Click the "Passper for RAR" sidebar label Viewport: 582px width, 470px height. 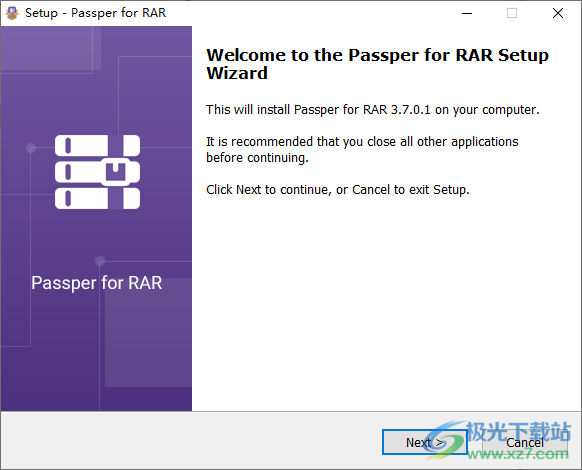(x=97, y=283)
